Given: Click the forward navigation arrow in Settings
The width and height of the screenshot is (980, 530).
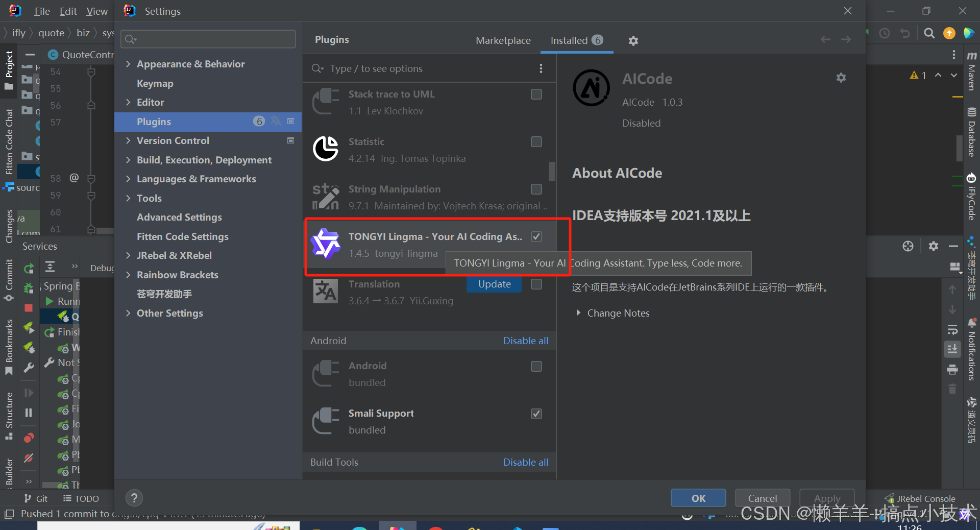Looking at the screenshot, I should point(846,40).
